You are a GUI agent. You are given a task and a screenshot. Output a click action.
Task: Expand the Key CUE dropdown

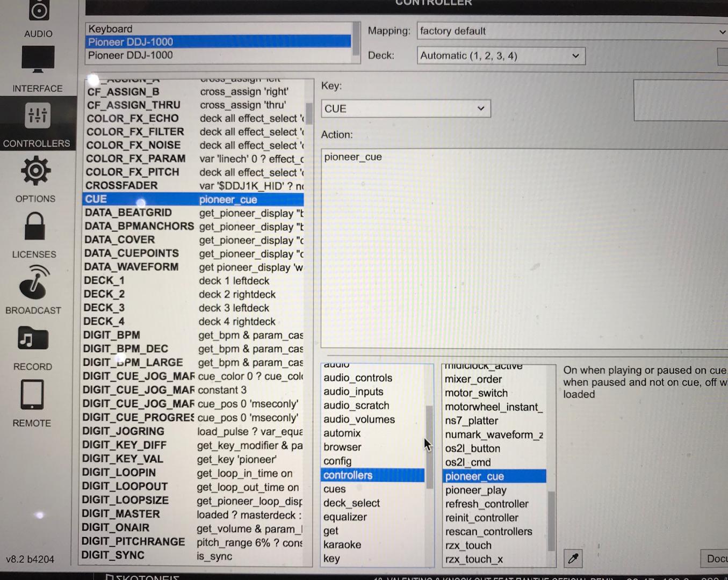point(406,108)
